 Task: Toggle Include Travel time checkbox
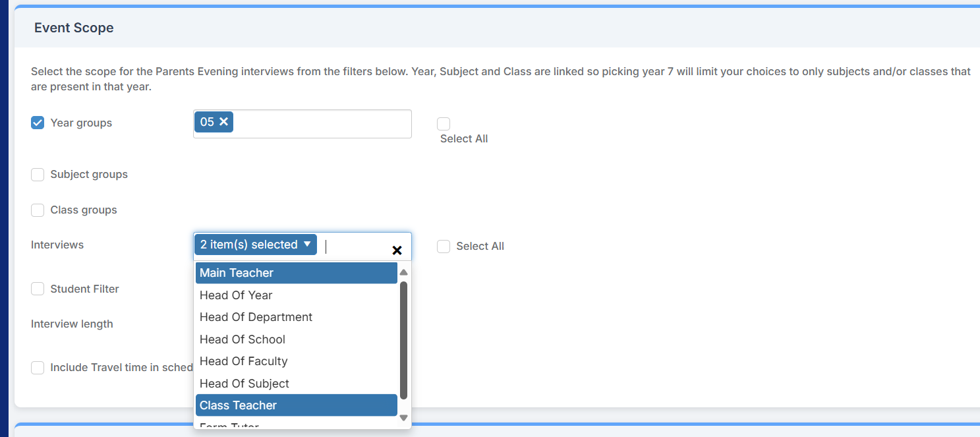(x=38, y=368)
